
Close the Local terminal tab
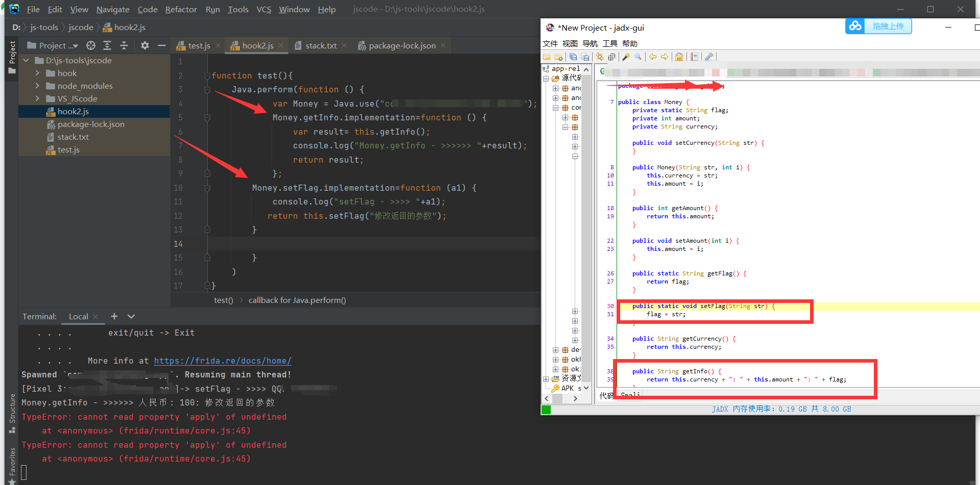95,316
